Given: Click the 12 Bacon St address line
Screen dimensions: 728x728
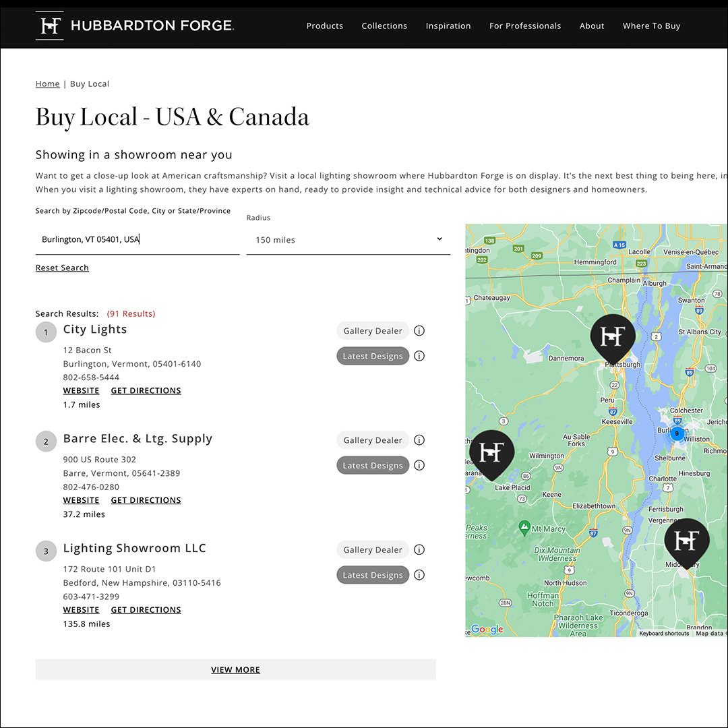Looking at the screenshot, I should 87,350.
